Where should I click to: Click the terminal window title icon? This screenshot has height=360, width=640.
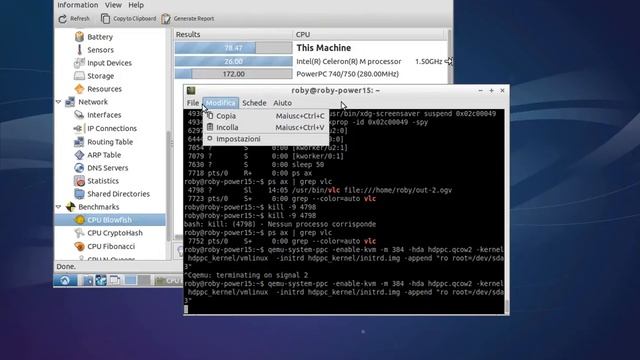(191, 91)
